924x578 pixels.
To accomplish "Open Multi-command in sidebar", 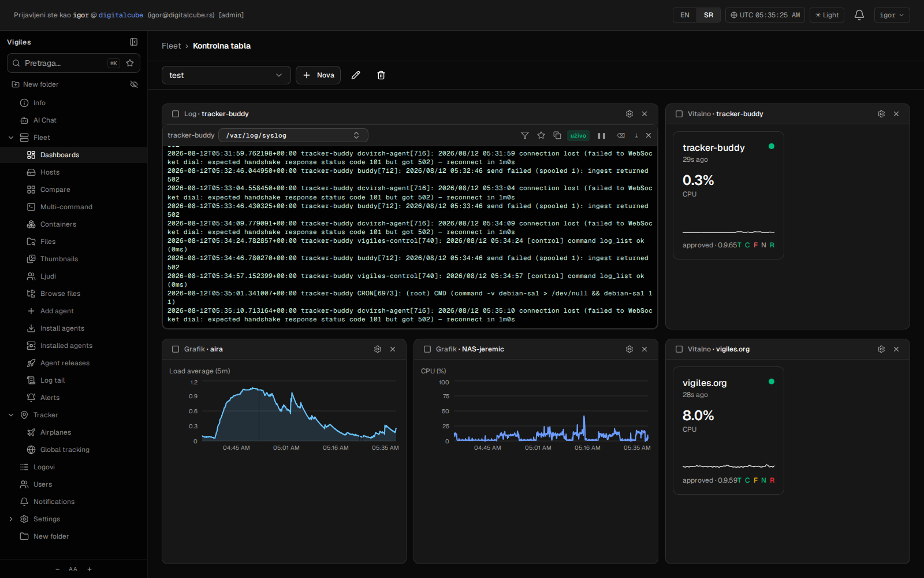I will [x=73, y=207].
